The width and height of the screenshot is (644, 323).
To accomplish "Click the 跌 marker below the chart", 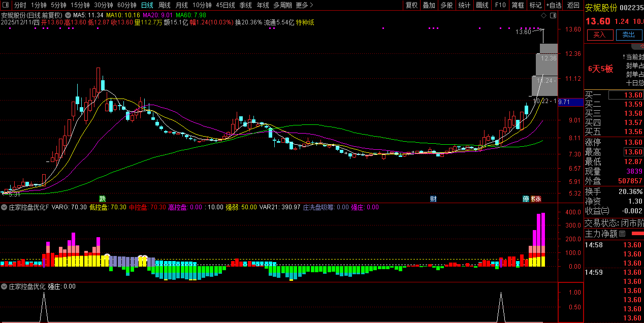I will (103, 199).
